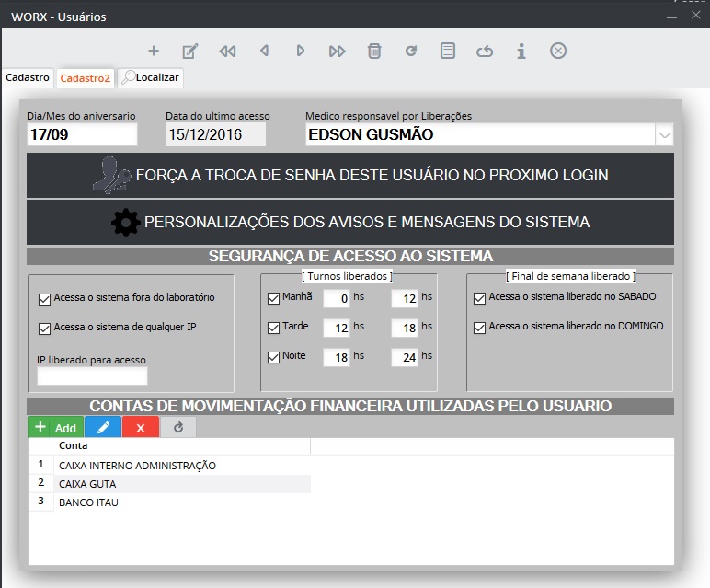Go to first record with double-left arrows
Screen dimensions: 710x588
(227, 52)
